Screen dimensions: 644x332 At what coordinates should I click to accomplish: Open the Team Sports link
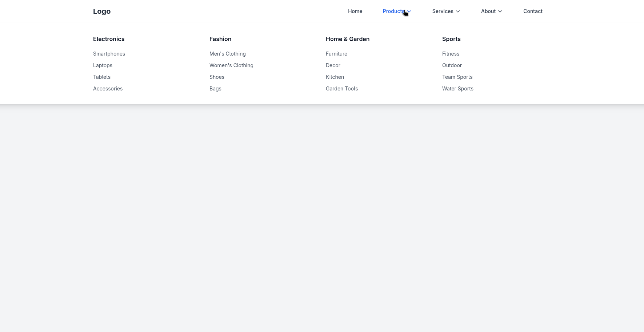[x=457, y=77]
